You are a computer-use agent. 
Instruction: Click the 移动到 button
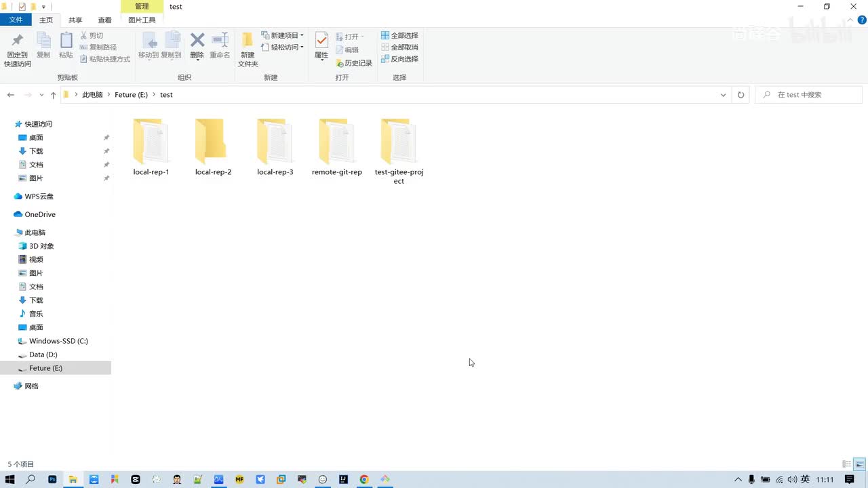pos(149,46)
